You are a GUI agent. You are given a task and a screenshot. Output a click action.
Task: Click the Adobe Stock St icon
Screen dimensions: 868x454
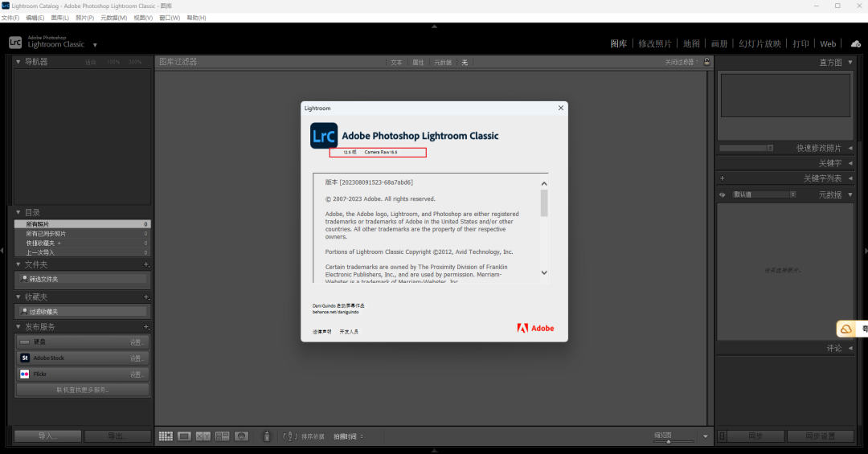coord(25,358)
